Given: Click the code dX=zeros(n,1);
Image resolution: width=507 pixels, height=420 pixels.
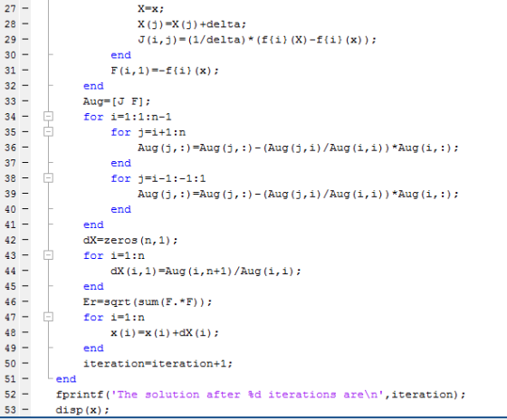Looking at the screenshot, I should [130, 240].
